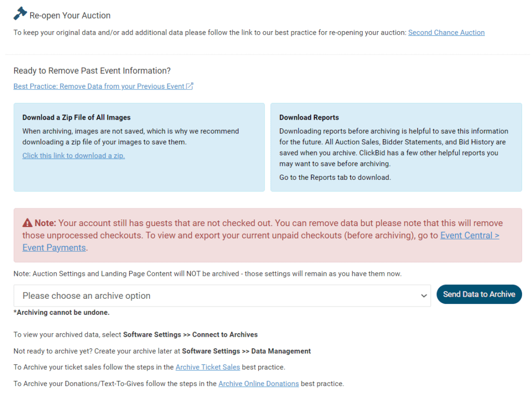Click 'Software Settings >> Data Management' text
Screen dimensions: 532x396
tap(246, 351)
